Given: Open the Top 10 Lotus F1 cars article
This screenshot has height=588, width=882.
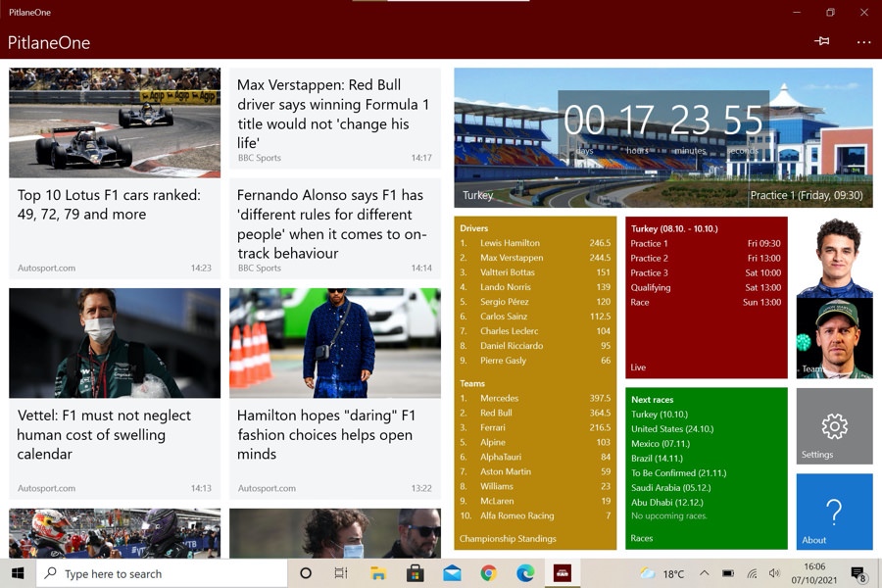Looking at the screenshot, I should (115, 173).
